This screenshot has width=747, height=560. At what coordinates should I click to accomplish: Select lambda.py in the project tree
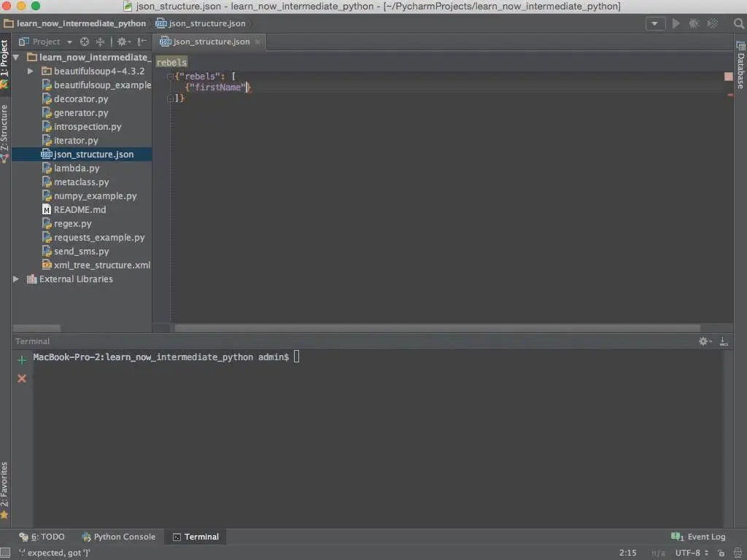click(x=76, y=168)
